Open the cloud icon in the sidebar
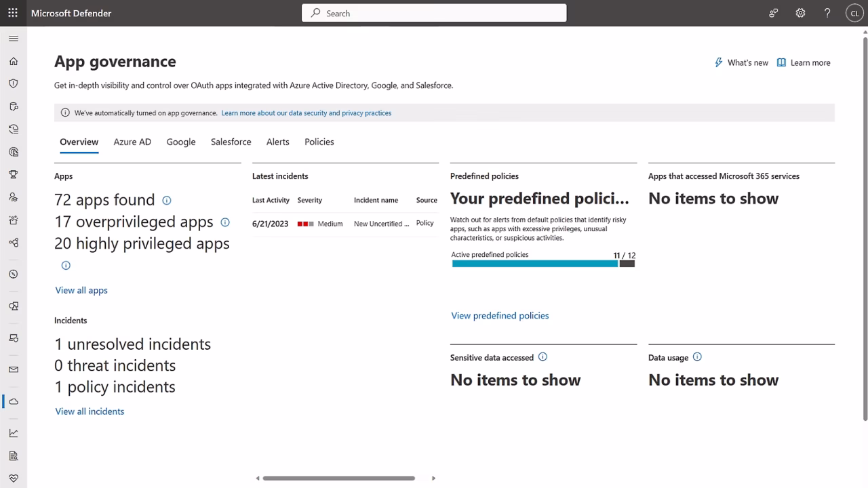868x488 pixels. point(14,401)
